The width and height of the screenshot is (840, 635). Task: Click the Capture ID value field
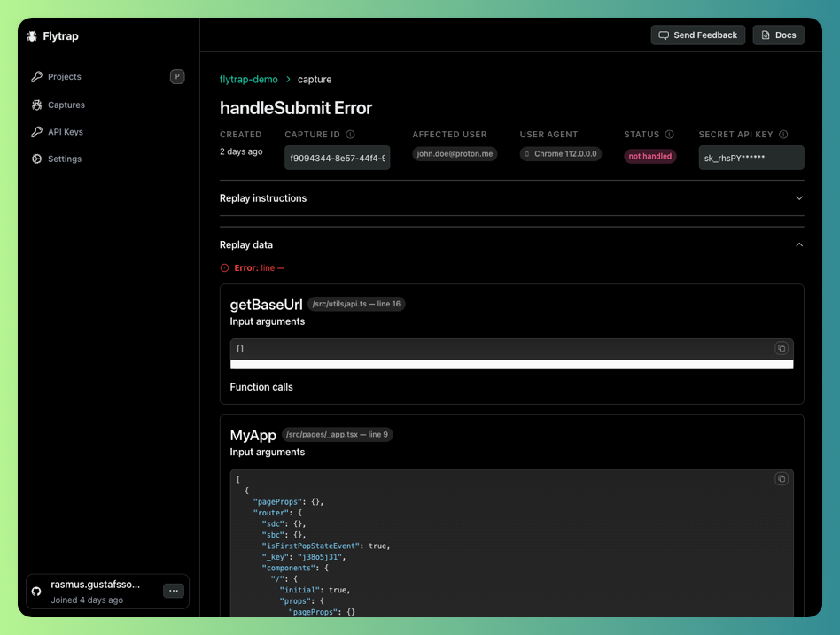pos(337,158)
